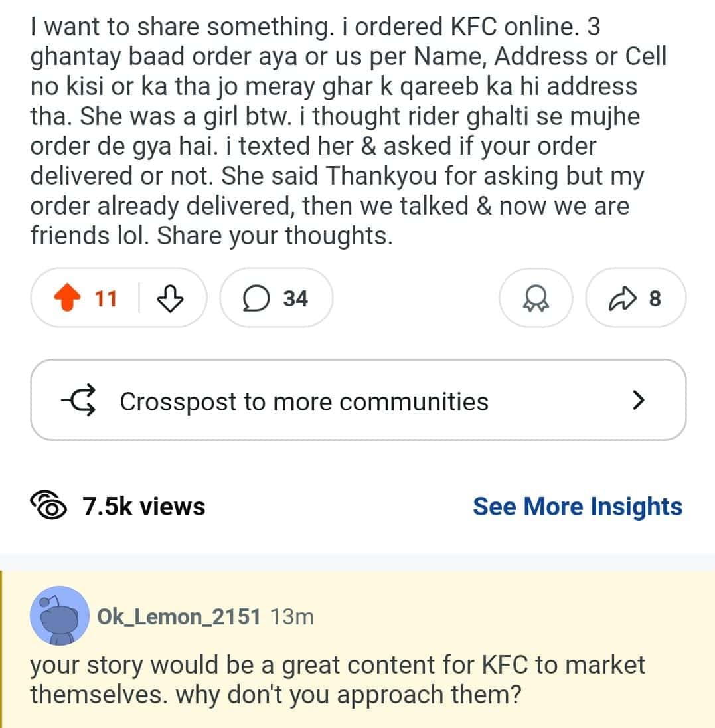715x728 pixels.
Task: Expand crosspost options with right chevron
Action: point(638,400)
